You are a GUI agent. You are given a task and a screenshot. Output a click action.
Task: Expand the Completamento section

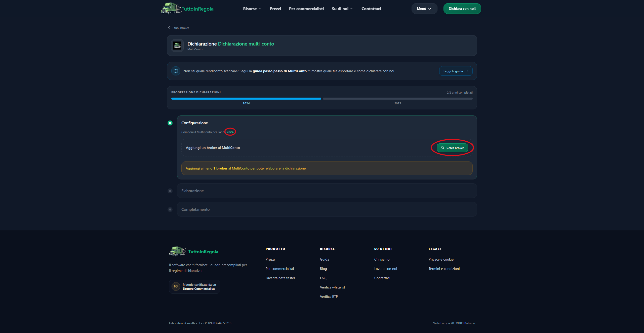327,209
